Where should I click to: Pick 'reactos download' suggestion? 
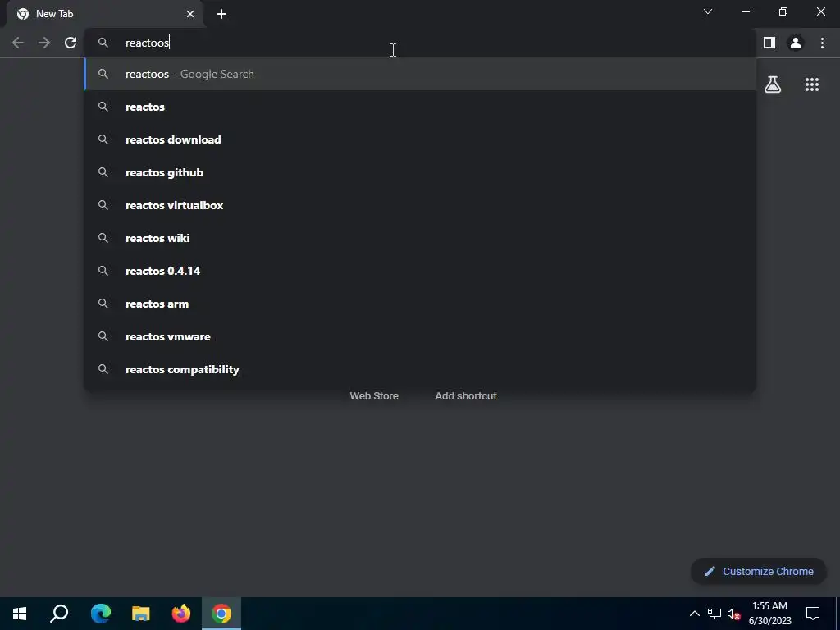[420, 139]
